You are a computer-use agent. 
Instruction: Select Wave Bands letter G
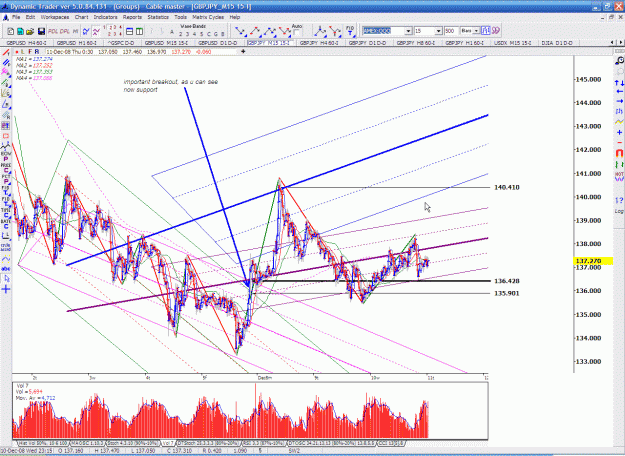tap(216, 34)
